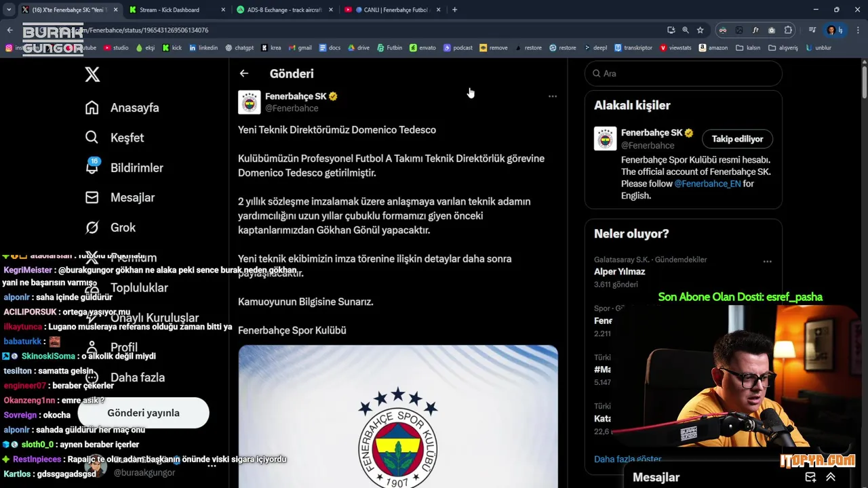The width and height of the screenshot is (868, 488).
Task: Open the unblur bookmark
Action: [818, 48]
